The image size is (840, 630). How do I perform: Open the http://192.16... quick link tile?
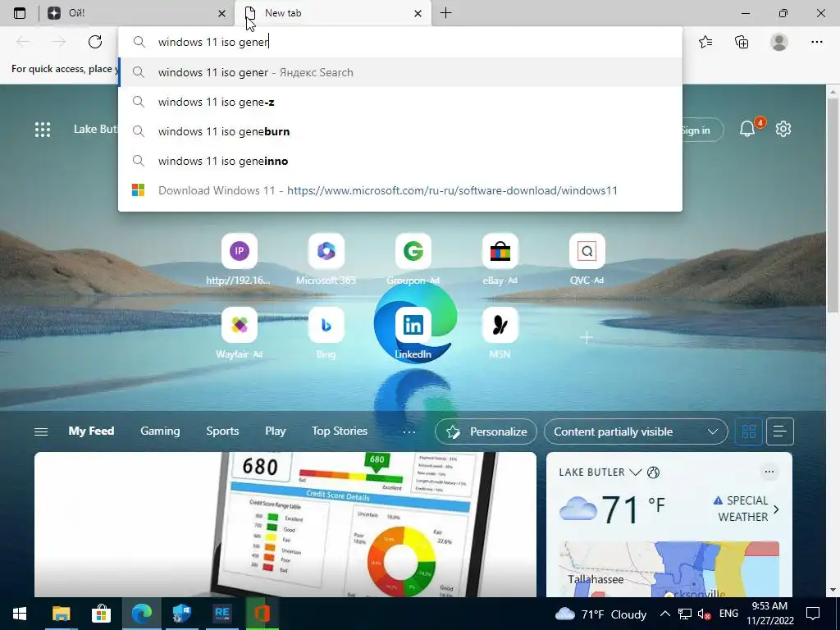click(239, 259)
